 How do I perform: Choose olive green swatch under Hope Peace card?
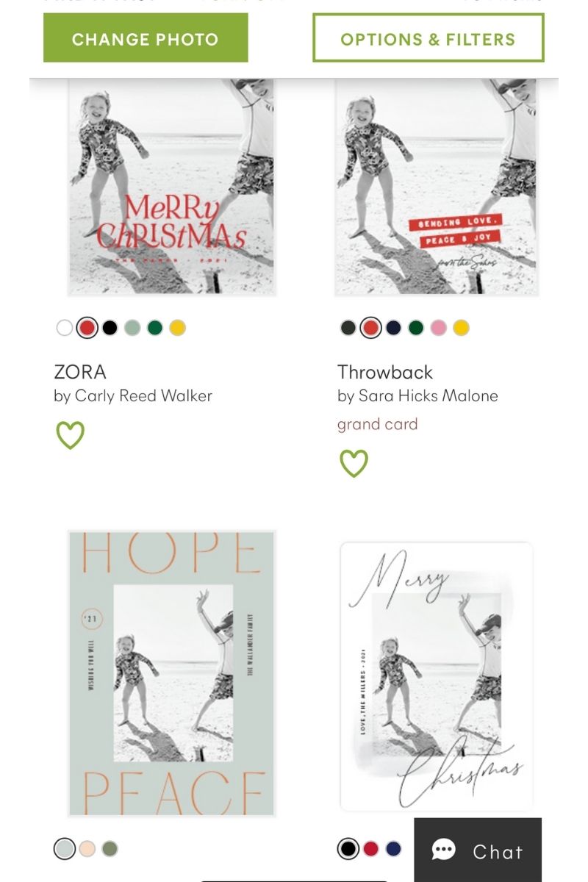point(110,849)
